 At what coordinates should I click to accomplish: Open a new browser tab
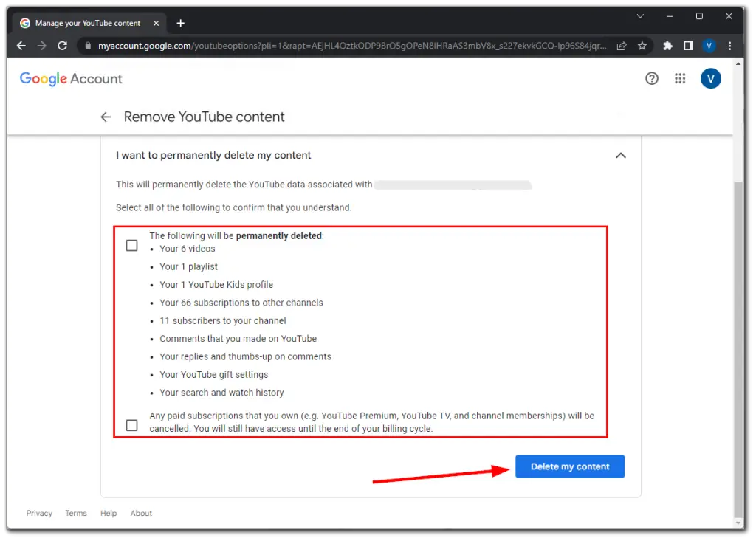(x=180, y=23)
